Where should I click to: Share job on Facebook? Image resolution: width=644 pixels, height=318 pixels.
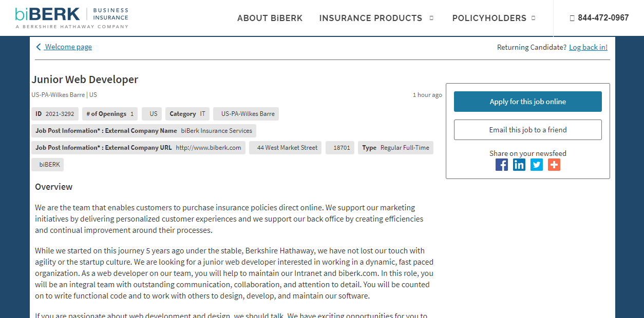point(502,165)
